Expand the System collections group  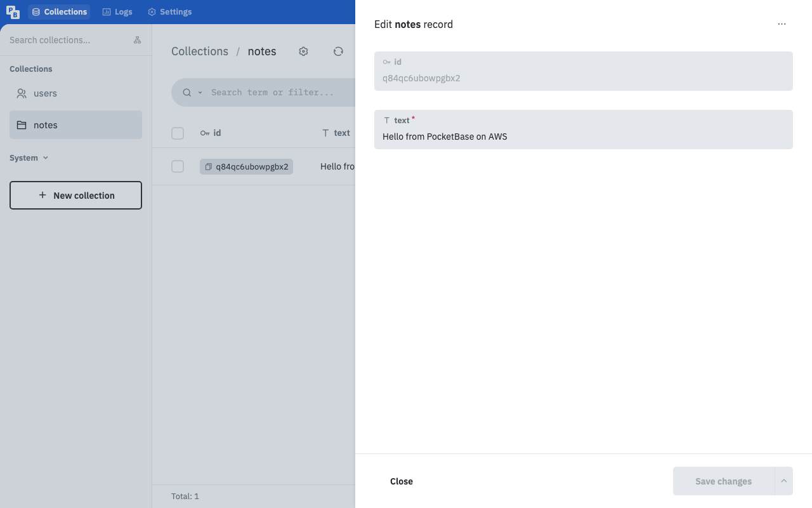pyautogui.click(x=29, y=157)
